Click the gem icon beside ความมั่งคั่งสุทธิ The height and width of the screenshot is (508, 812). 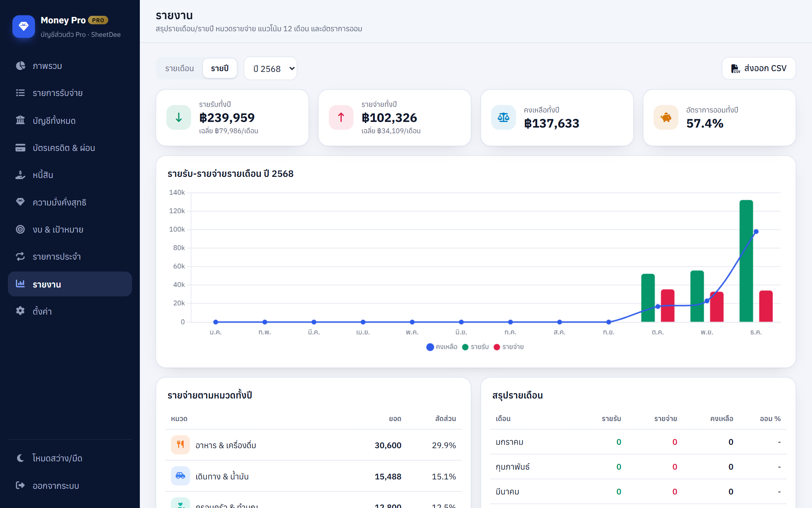click(x=20, y=202)
